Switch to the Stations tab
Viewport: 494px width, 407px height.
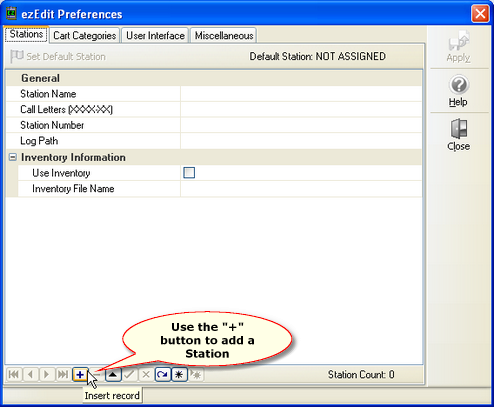(x=26, y=34)
